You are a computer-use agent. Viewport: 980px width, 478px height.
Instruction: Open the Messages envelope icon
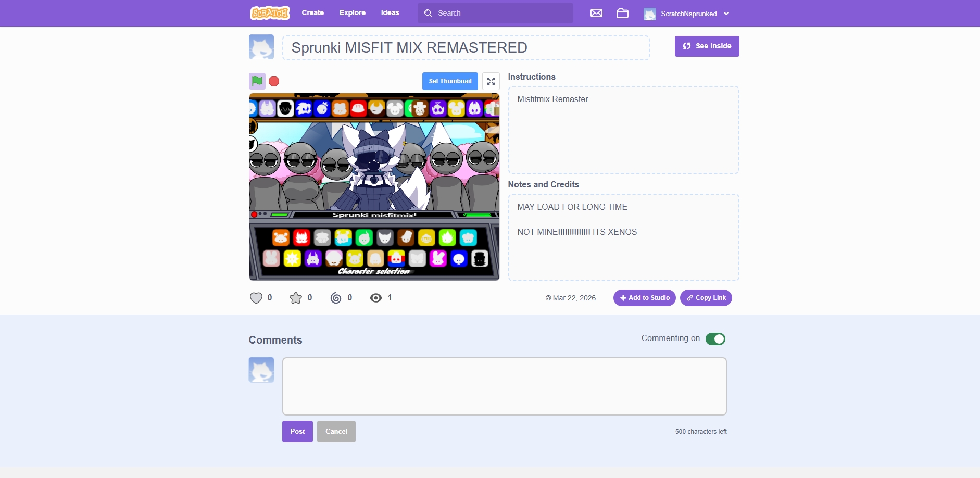597,13
